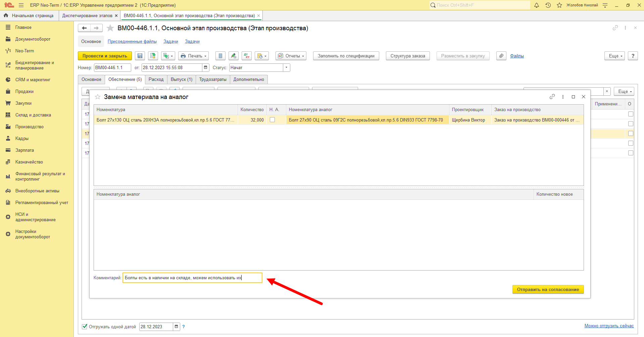The height and width of the screenshot is (337, 644).
Task: Open create-based-on dropdown icon with arrow
Action: coord(168,56)
